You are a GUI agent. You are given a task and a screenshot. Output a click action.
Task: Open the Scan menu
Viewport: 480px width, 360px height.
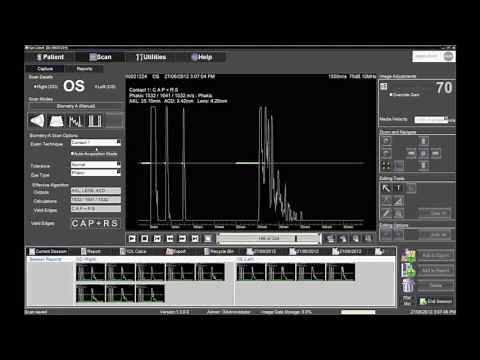pos(100,57)
